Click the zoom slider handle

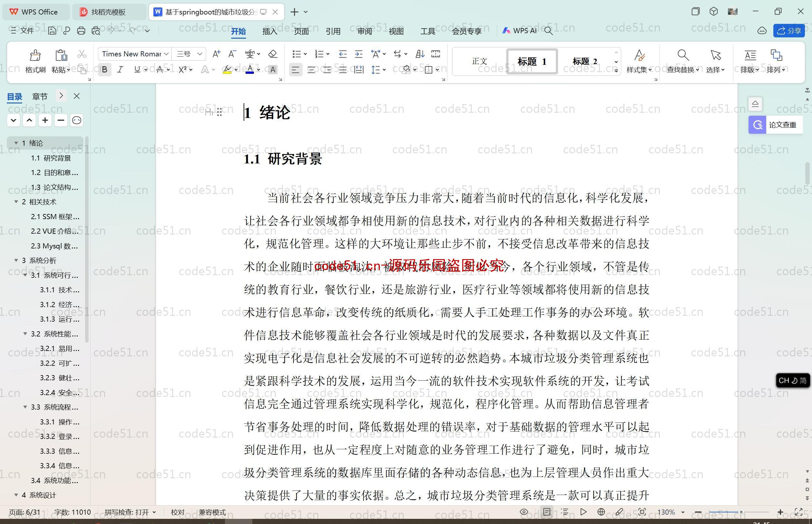(741, 512)
